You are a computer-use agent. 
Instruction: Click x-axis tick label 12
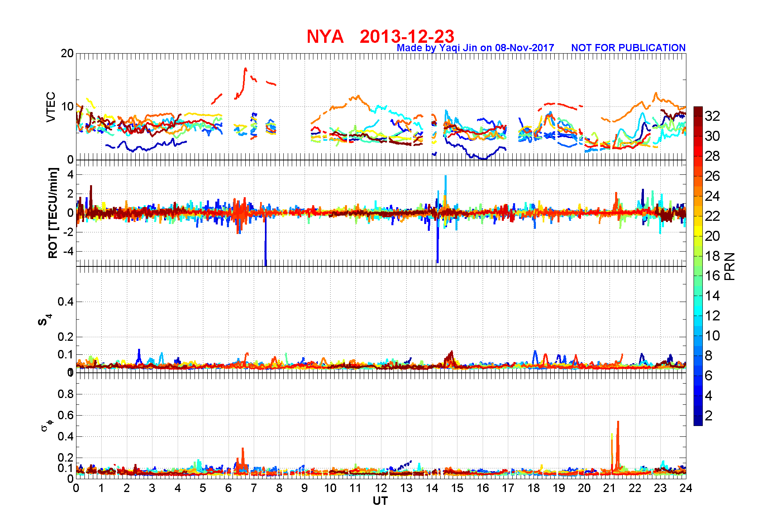[x=381, y=488]
